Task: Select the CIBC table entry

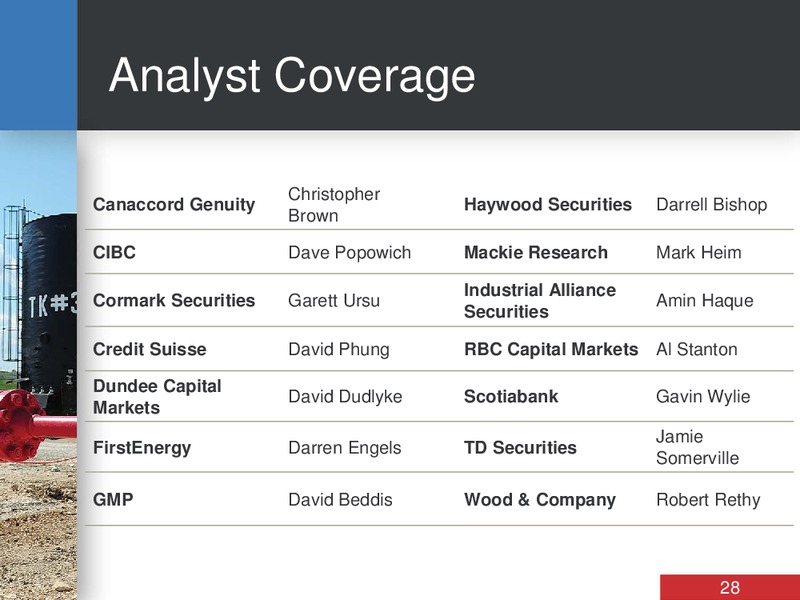Action: tap(114, 253)
